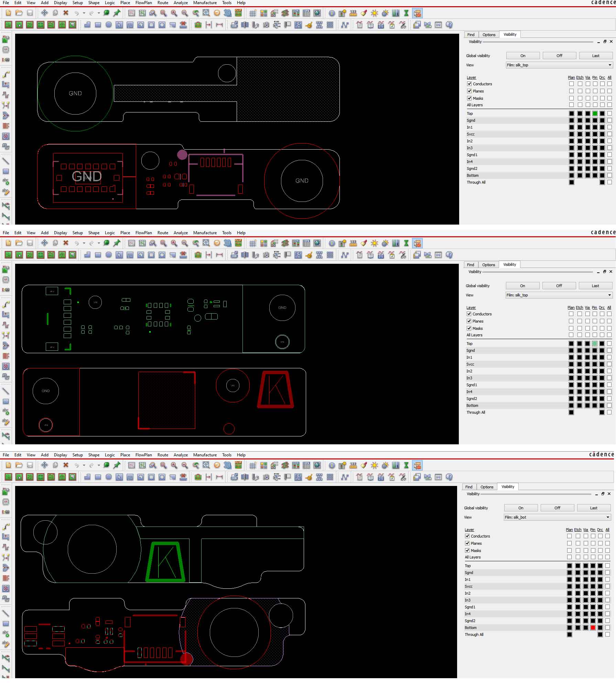Image resolution: width=616 pixels, height=683 pixels.
Task: Click the grid toggle icon in uppermost toolbar
Action: 253,13
